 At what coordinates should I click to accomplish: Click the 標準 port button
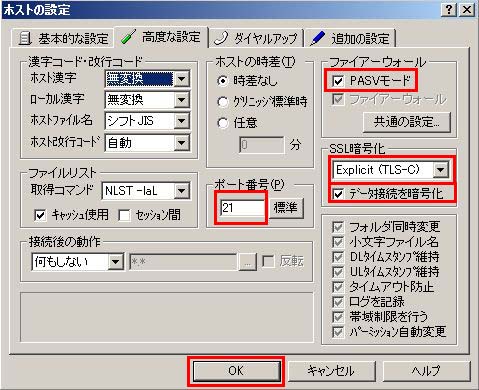(286, 208)
